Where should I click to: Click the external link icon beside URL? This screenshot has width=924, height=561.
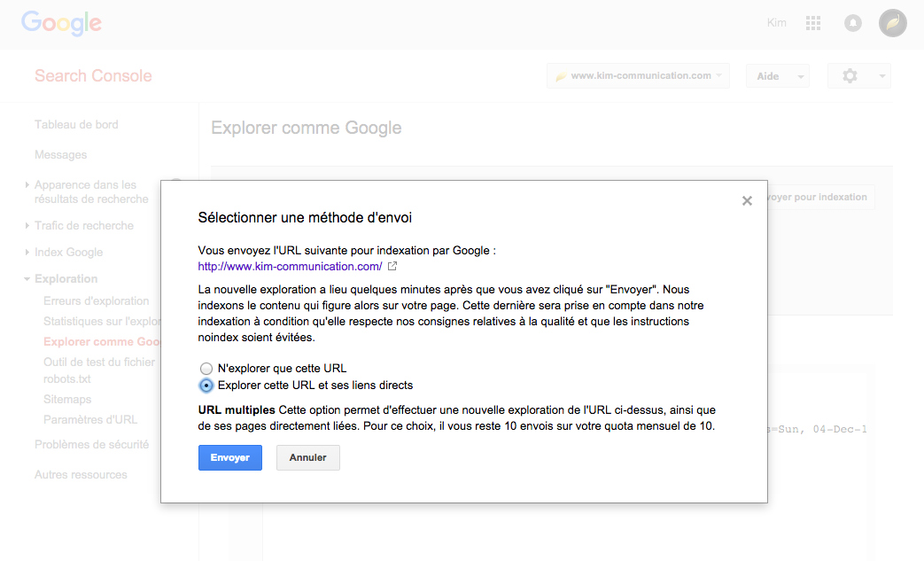point(392,266)
